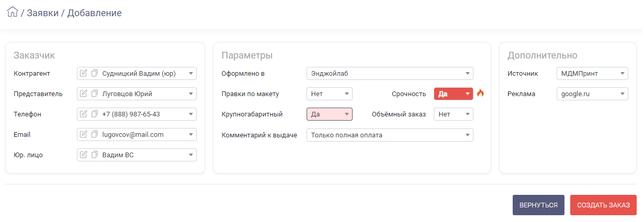
Task: Open the Оформлено в dropdown
Action: (390, 74)
